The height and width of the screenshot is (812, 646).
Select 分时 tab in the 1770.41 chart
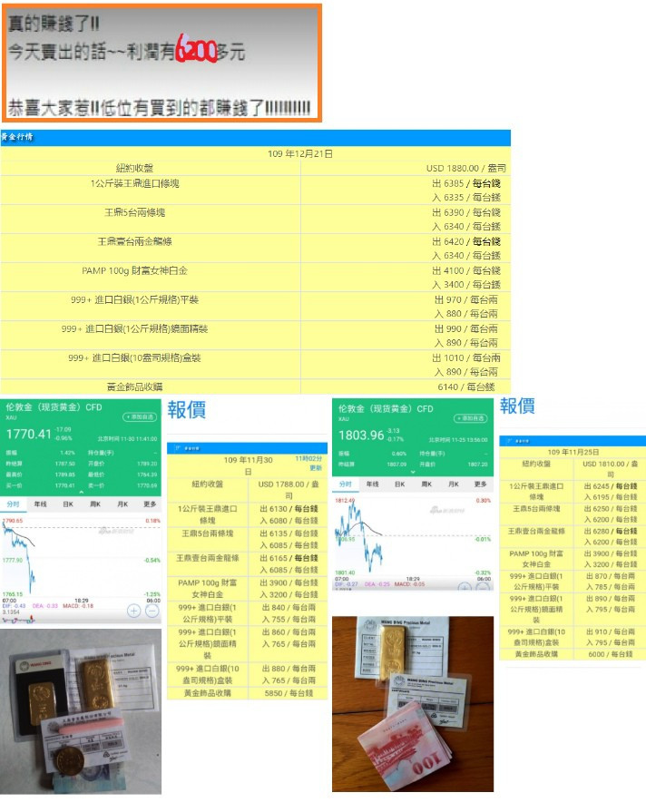pyautogui.click(x=13, y=504)
